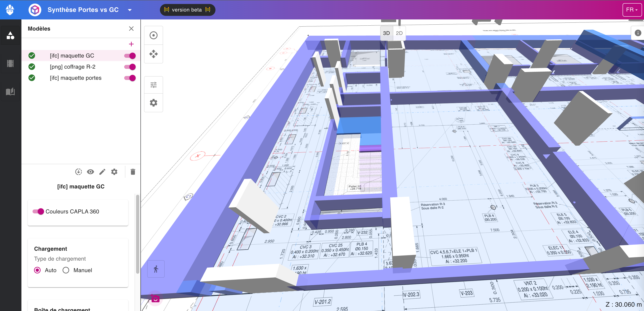644x311 pixels.
Task: Close the Modèles panel
Action: (x=131, y=29)
